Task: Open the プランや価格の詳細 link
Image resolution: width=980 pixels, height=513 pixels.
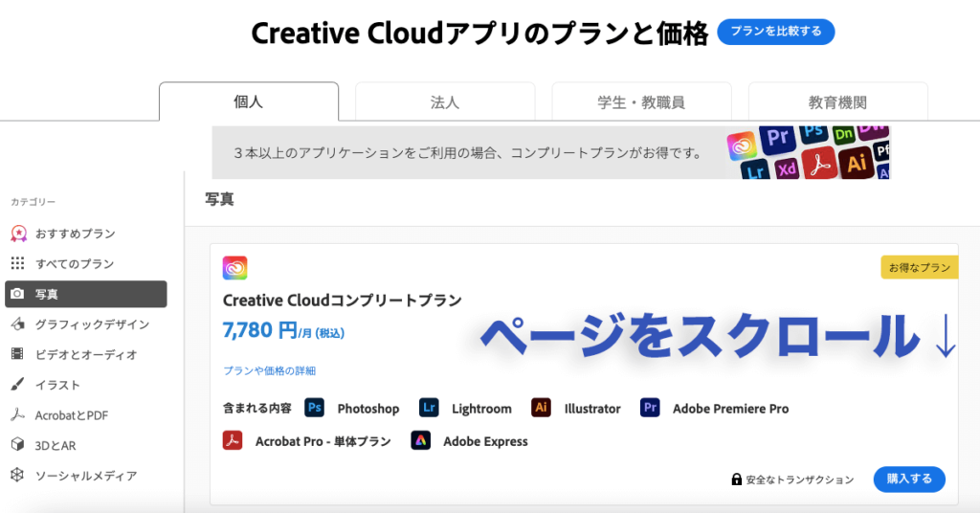Action: click(x=269, y=370)
